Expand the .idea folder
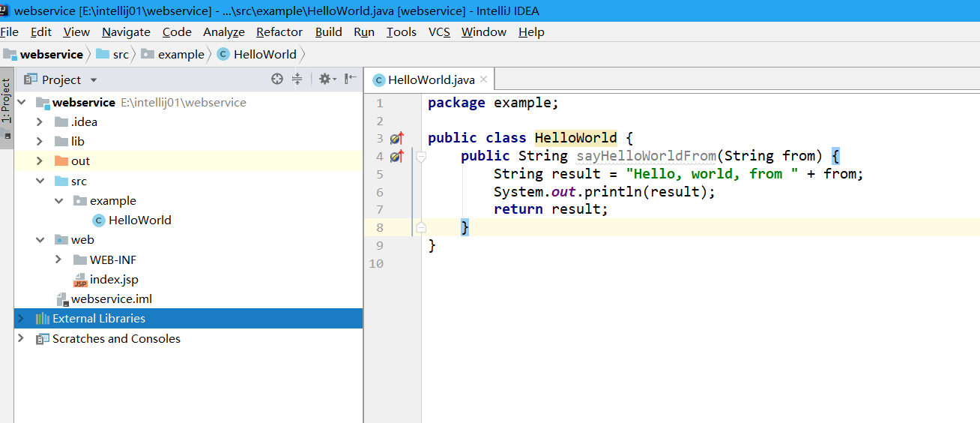Image resolution: width=980 pixels, height=423 pixels. pos(40,121)
